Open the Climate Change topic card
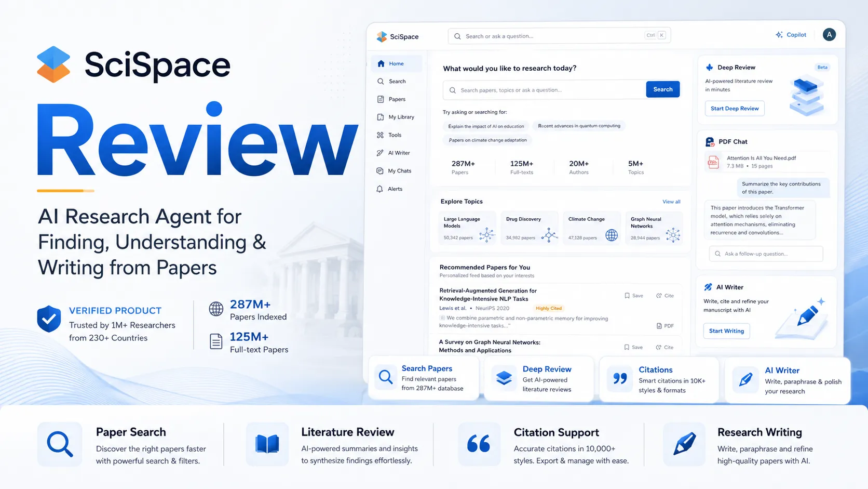Screen dimensions: 868x489 [592, 228]
